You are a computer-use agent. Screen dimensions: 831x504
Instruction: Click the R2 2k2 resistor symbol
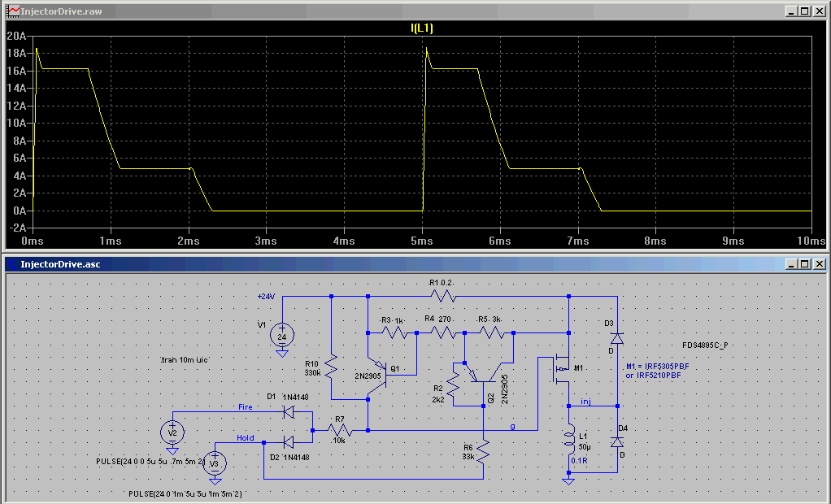click(x=453, y=385)
